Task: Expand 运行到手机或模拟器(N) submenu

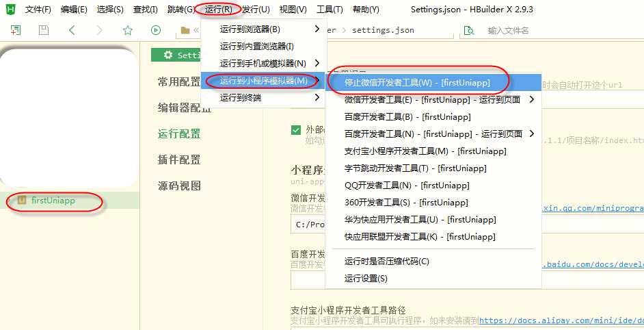Action: click(x=264, y=64)
